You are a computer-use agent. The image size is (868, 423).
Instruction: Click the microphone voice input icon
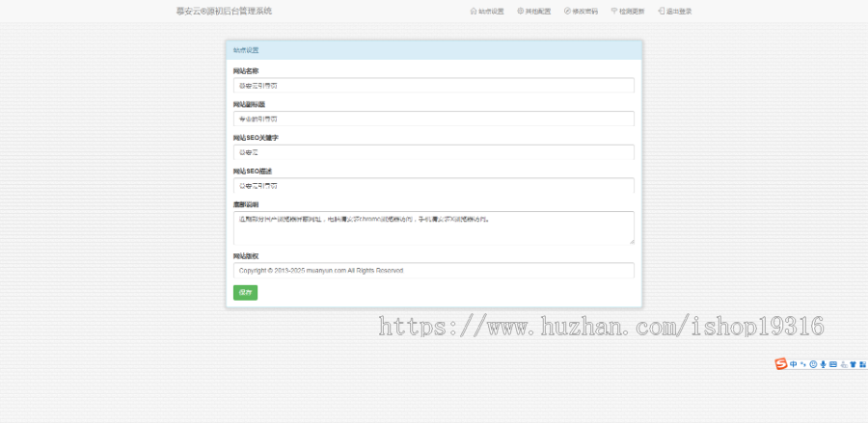click(x=824, y=364)
